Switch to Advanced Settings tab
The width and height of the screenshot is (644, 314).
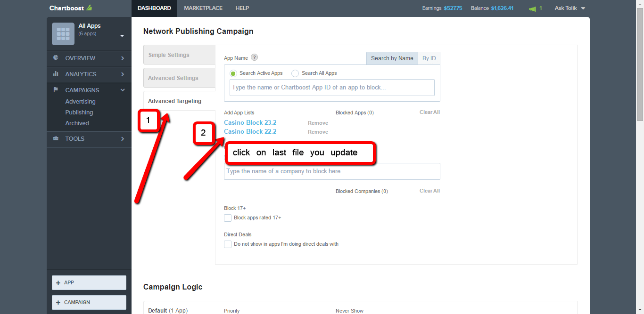179,78
